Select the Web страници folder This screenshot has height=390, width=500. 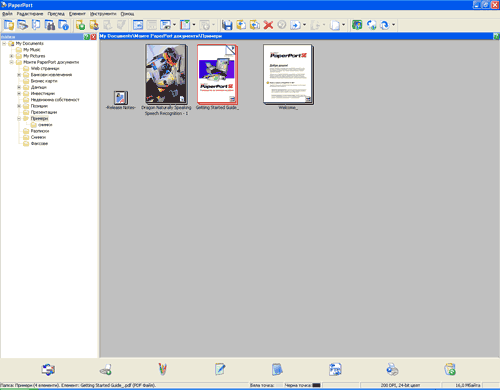pos(45,68)
